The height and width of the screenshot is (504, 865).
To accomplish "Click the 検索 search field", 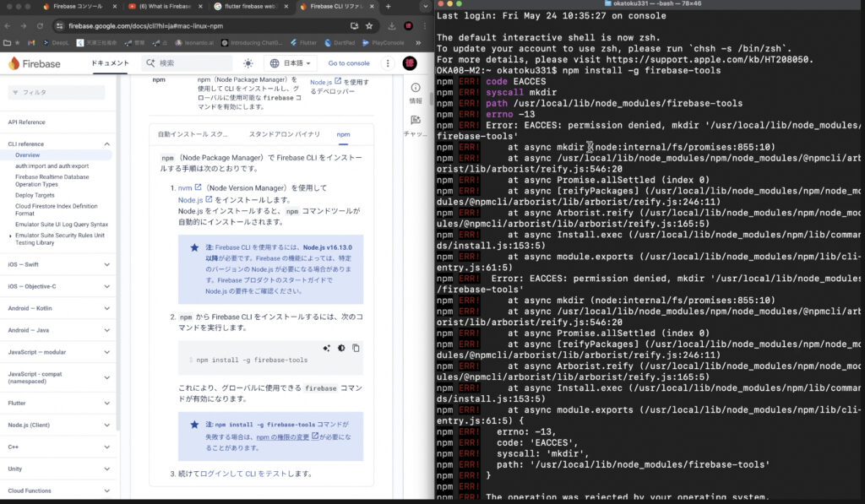I will pos(193,63).
